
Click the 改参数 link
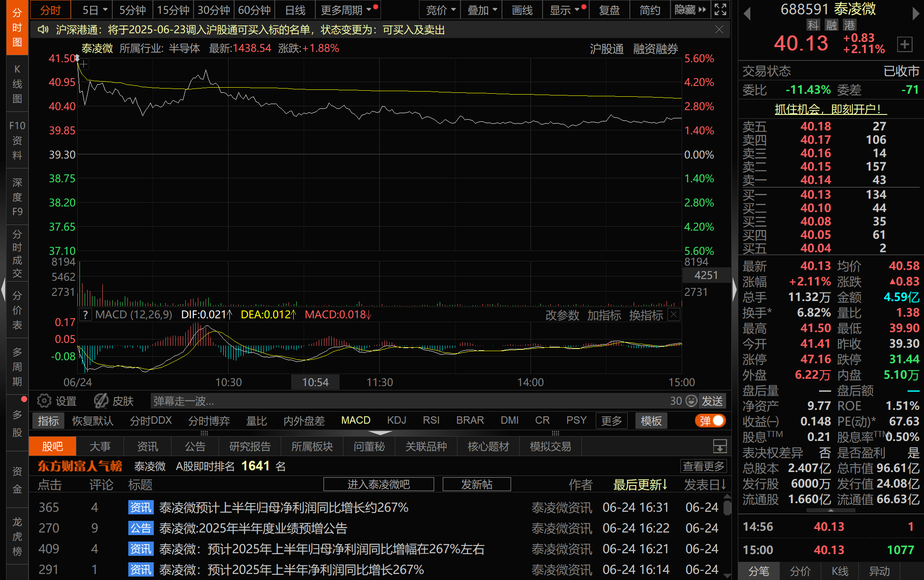(x=562, y=315)
